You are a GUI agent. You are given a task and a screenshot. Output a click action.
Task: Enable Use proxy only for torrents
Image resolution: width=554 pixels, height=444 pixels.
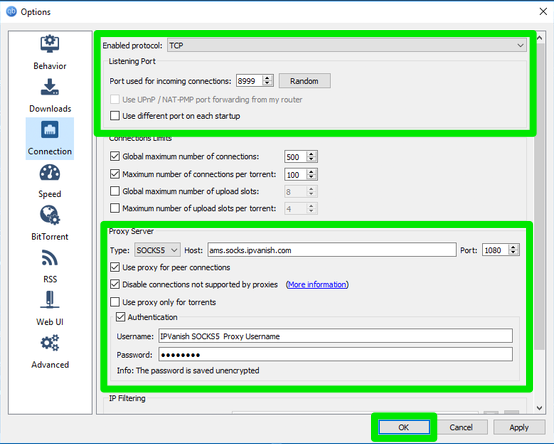click(115, 302)
